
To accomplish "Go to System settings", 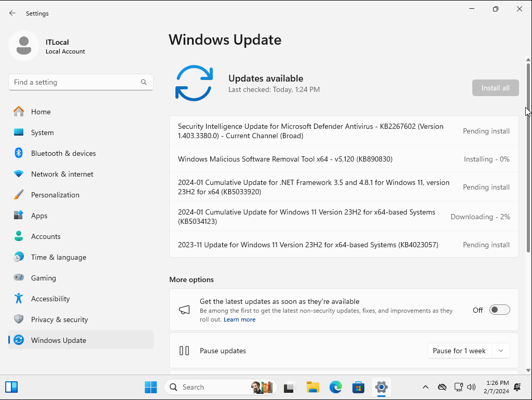I will (81, 132).
